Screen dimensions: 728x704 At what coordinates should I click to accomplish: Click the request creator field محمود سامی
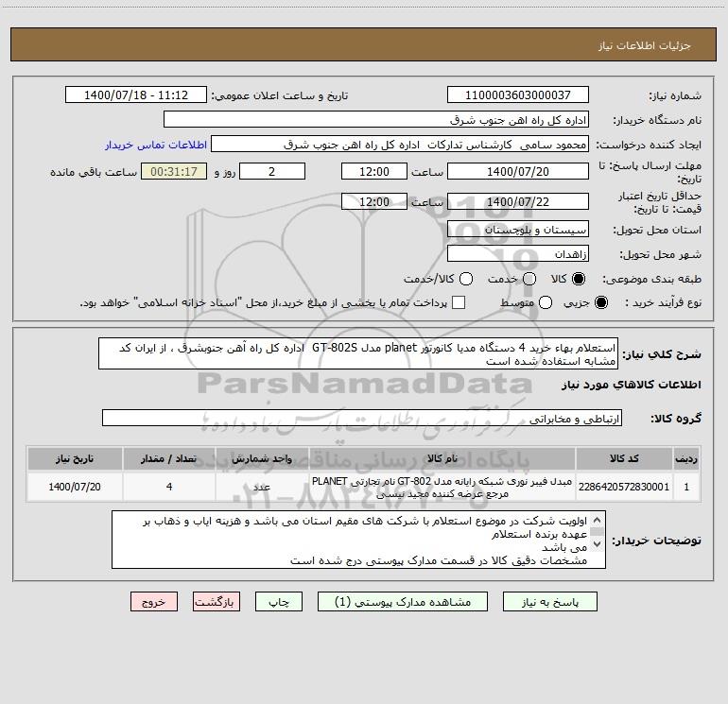point(400,144)
